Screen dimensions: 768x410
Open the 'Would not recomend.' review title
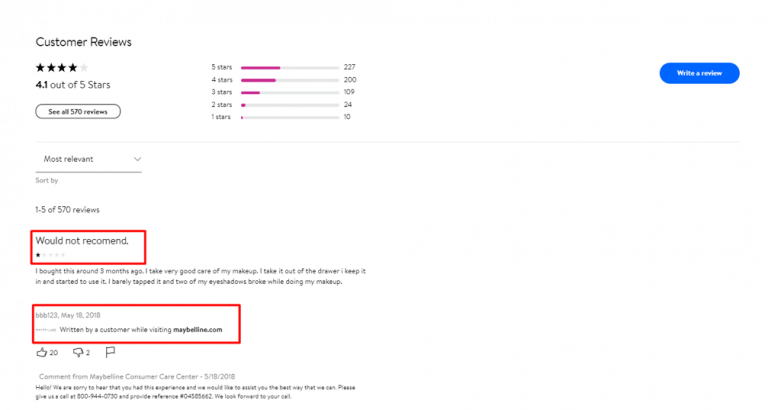point(82,241)
